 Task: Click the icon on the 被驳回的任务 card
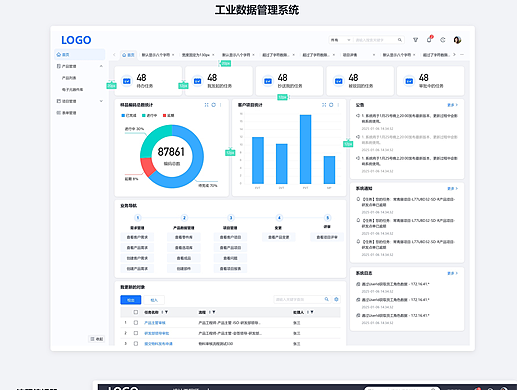tap(339, 81)
